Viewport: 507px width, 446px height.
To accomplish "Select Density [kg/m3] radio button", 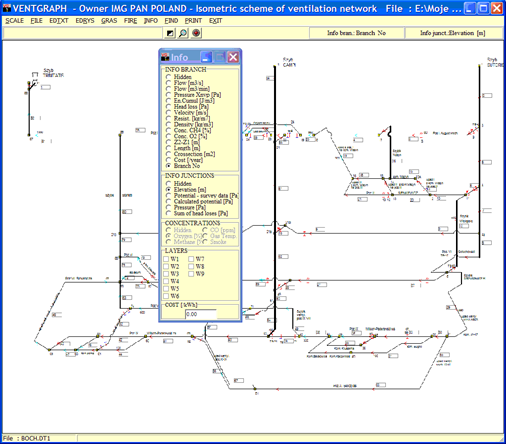I will point(168,125).
